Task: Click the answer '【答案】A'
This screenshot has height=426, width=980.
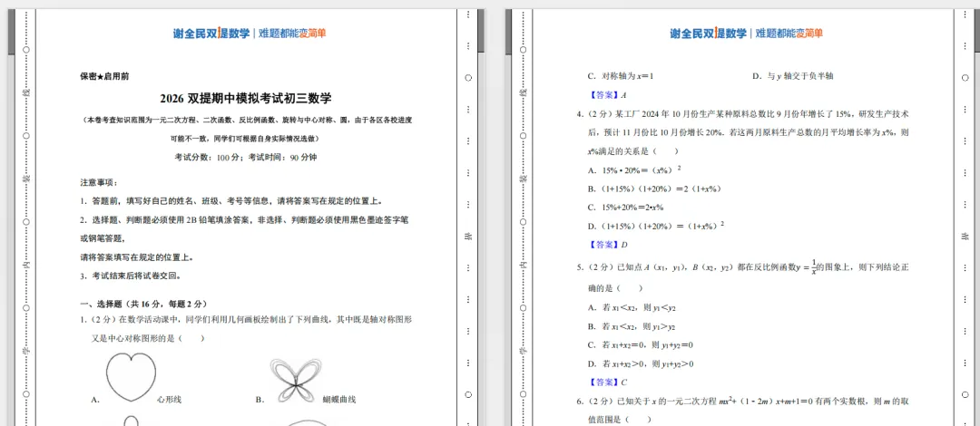Action: coord(608,95)
